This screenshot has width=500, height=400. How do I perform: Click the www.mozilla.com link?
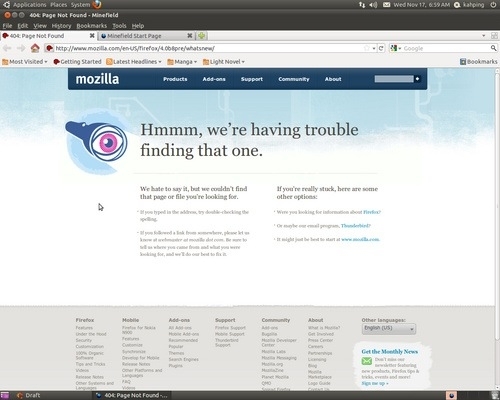point(360,239)
